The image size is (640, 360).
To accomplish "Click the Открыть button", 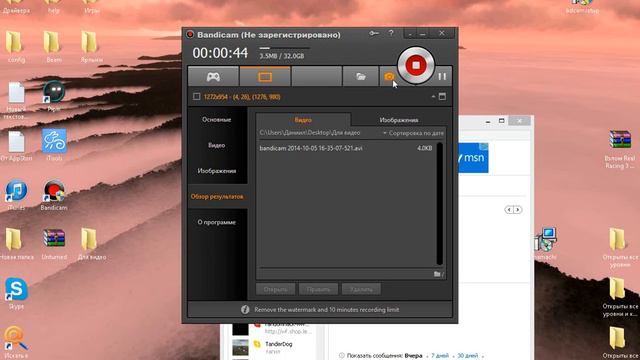I will (x=276, y=289).
